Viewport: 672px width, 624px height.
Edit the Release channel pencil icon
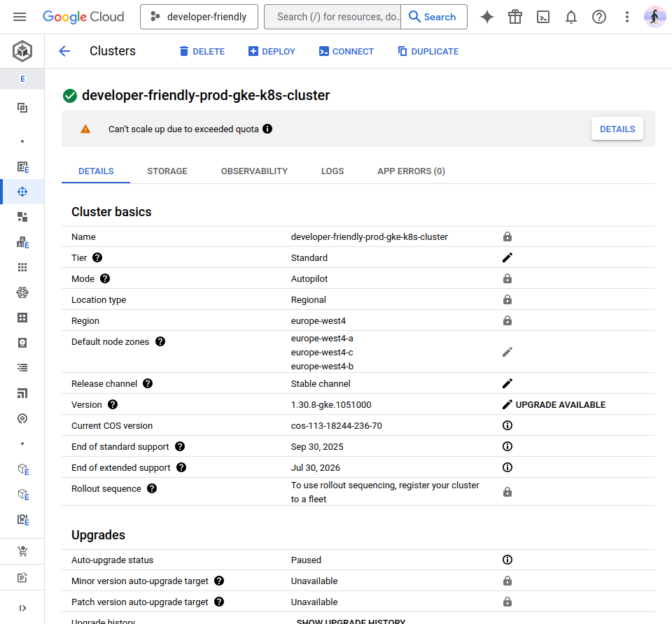[x=507, y=383]
